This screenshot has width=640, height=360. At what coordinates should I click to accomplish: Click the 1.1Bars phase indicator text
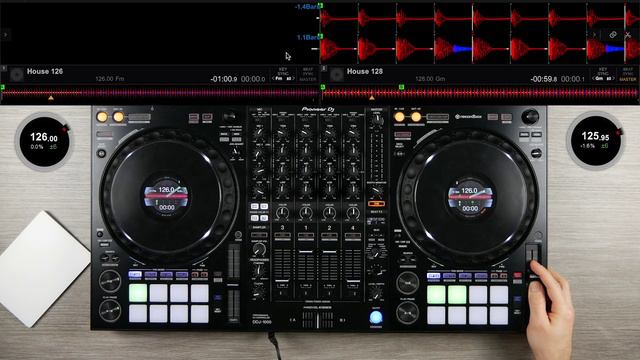point(307,37)
